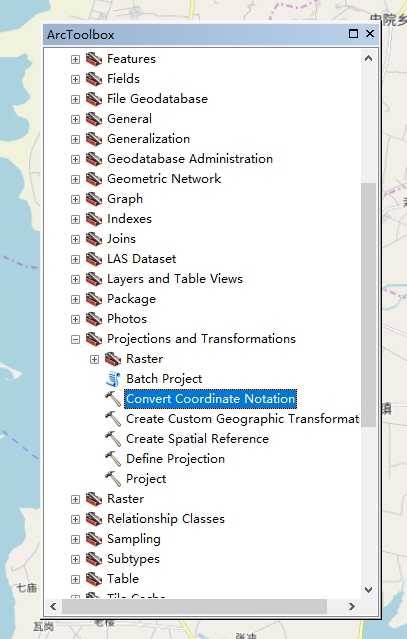Expand the File Geodatabase toolset
The width and height of the screenshot is (407, 639).
click(75, 99)
